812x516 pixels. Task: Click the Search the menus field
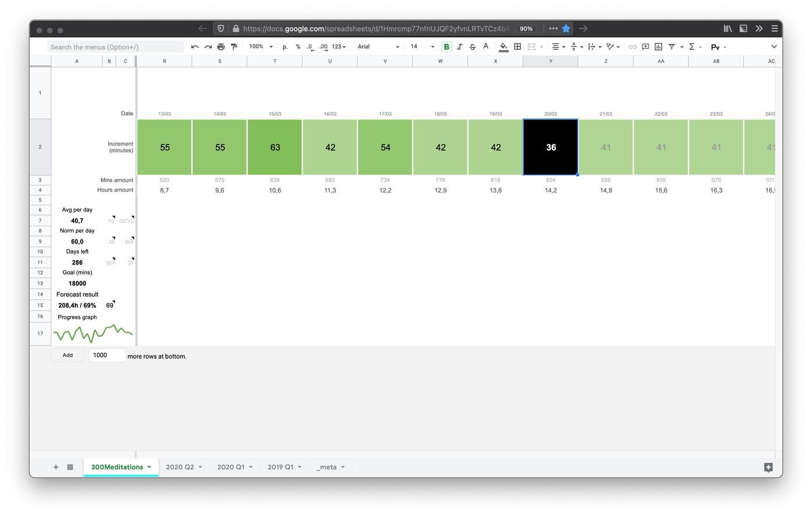(116, 47)
